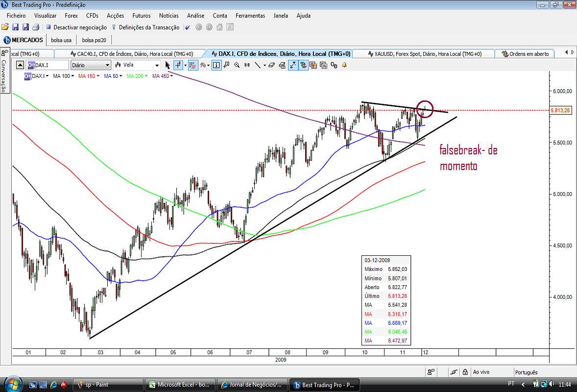Open file folder icon in toolbar
The height and width of the screenshot is (392, 577).
tap(5, 27)
